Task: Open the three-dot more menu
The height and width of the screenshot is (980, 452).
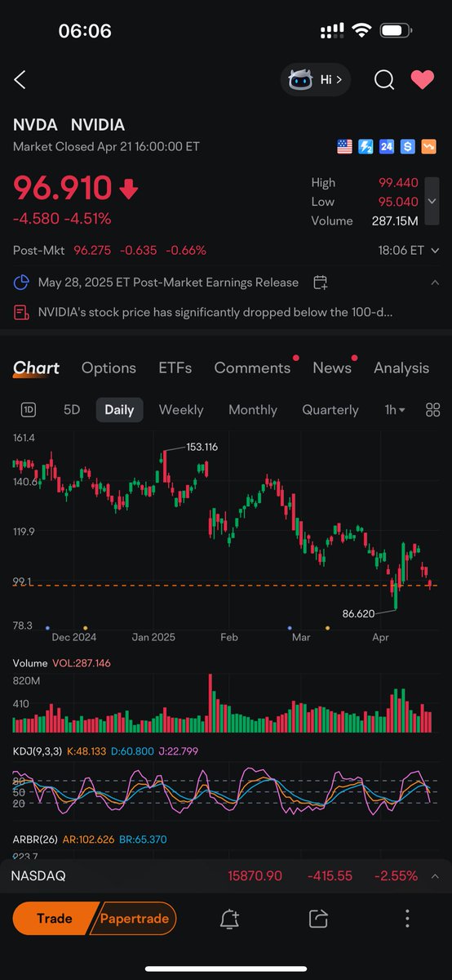Action: (x=407, y=919)
